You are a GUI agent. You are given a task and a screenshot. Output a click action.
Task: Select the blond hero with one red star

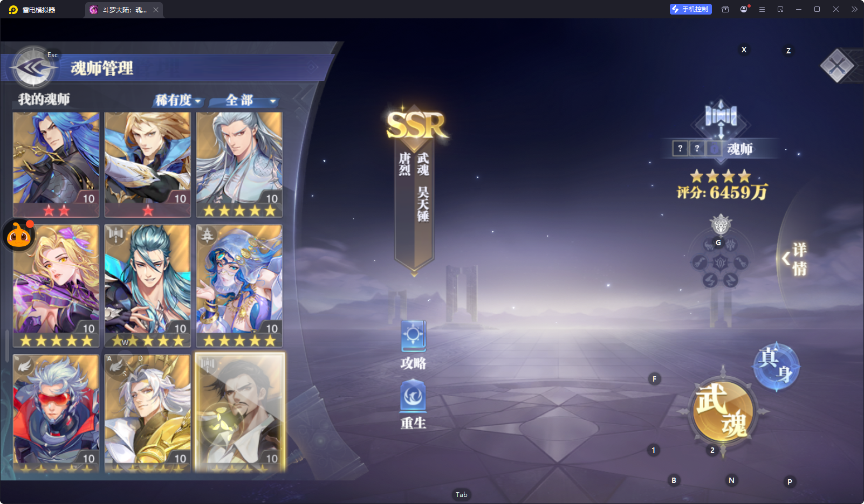[148, 164]
